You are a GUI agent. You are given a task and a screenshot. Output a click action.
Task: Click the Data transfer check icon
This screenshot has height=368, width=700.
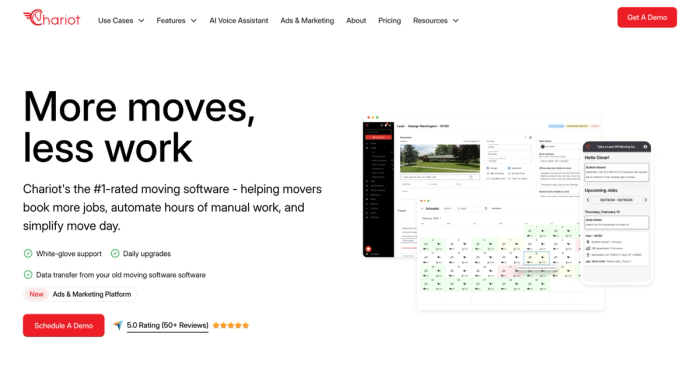tap(28, 275)
